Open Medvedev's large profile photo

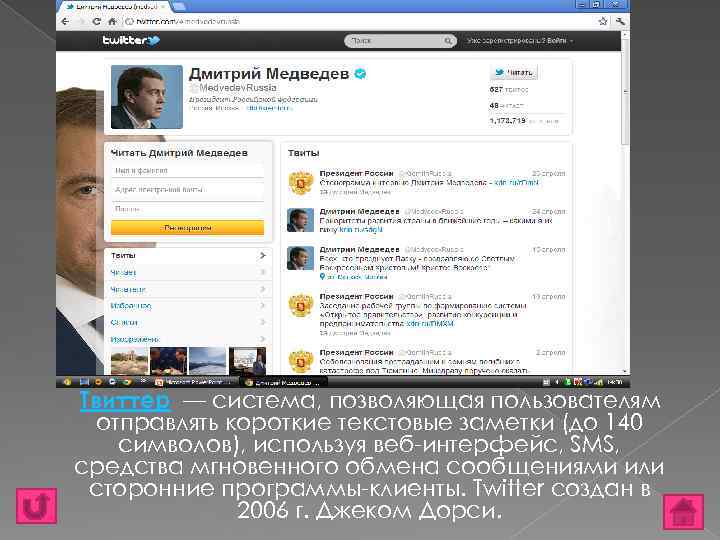coord(147,97)
